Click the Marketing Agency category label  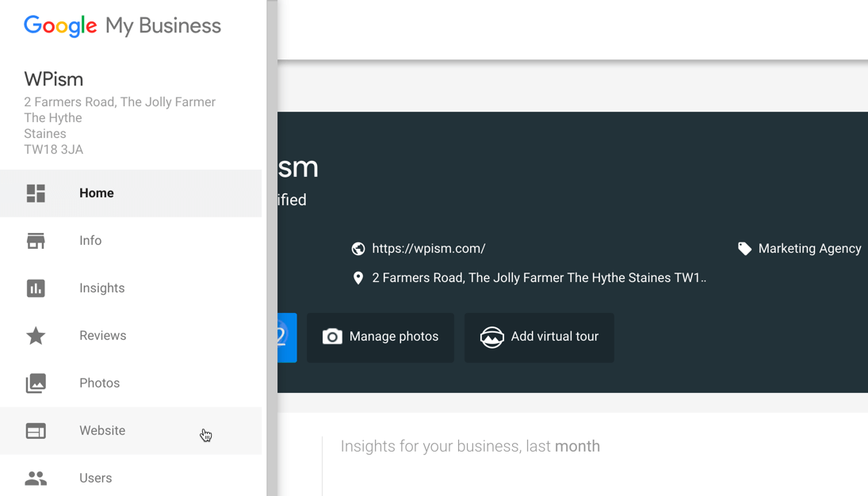pos(810,249)
